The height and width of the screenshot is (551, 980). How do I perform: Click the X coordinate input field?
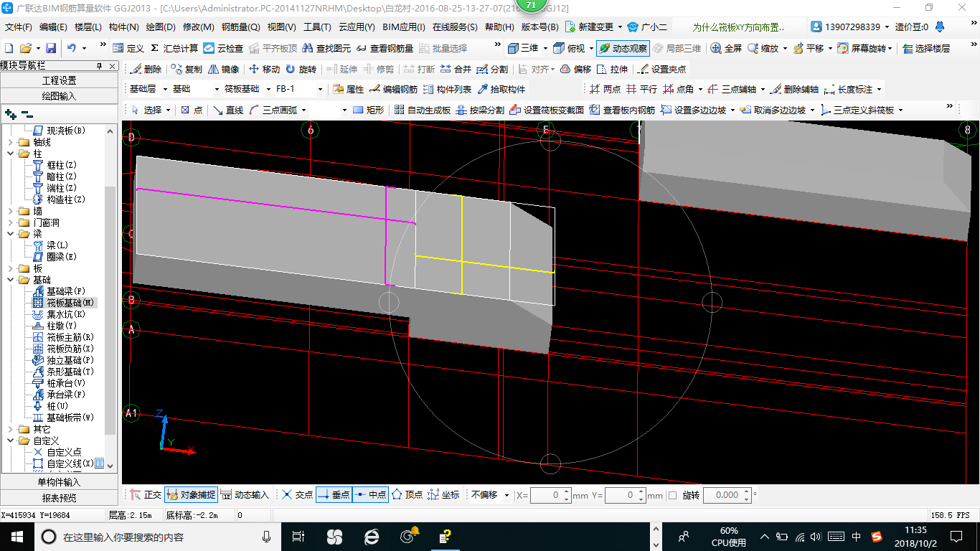tap(550, 495)
